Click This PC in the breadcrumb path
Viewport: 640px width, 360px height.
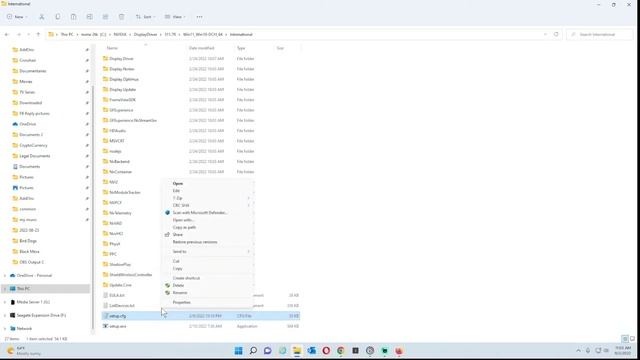point(67,35)
